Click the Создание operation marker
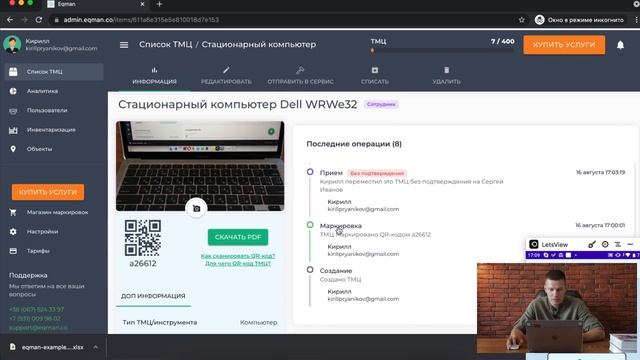 coord(310,270)
